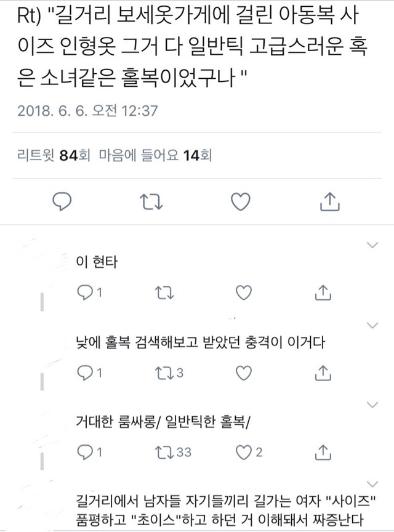Share the '낮에 홀복 검색해보고' reply
The height and width of the screenshot is (532, 394).
coord(323,373)
